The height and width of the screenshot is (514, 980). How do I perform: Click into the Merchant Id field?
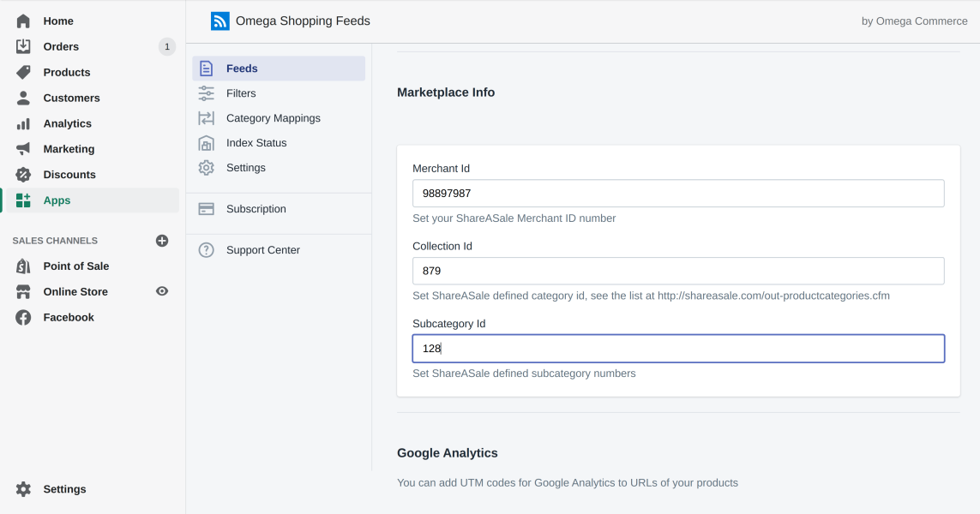click(x=678, y=194)
